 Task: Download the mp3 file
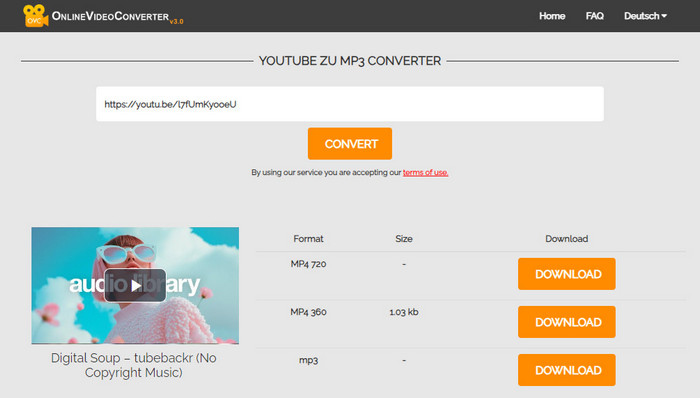click(x=567, y=370)
